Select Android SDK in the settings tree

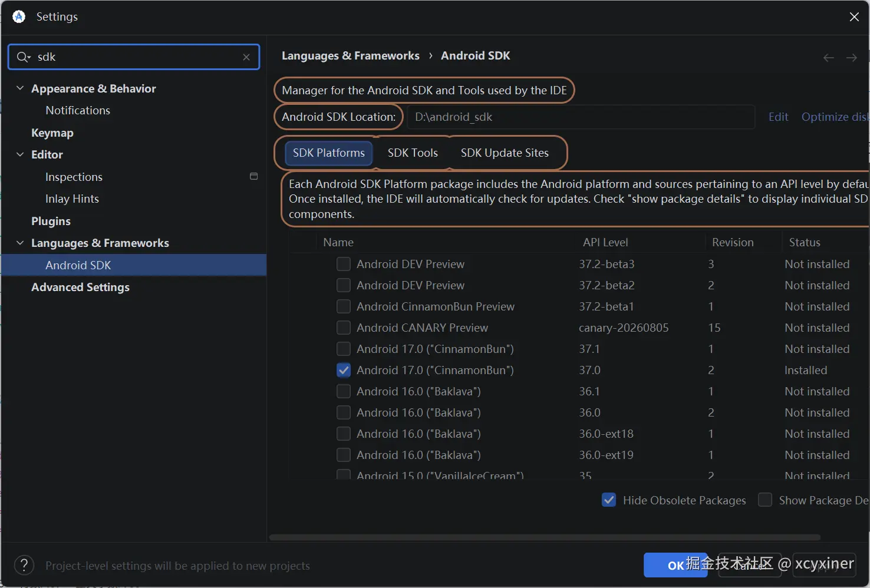pos(134,265)
